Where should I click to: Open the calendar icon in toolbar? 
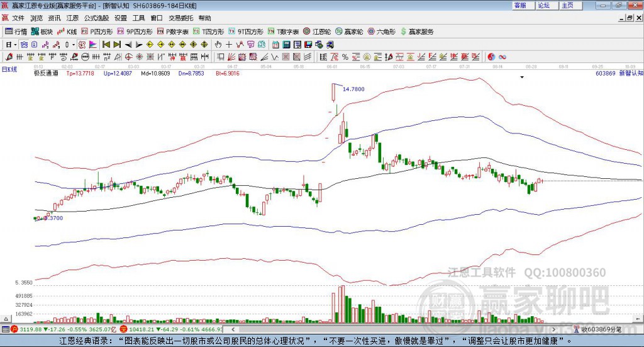coord(275,45)
